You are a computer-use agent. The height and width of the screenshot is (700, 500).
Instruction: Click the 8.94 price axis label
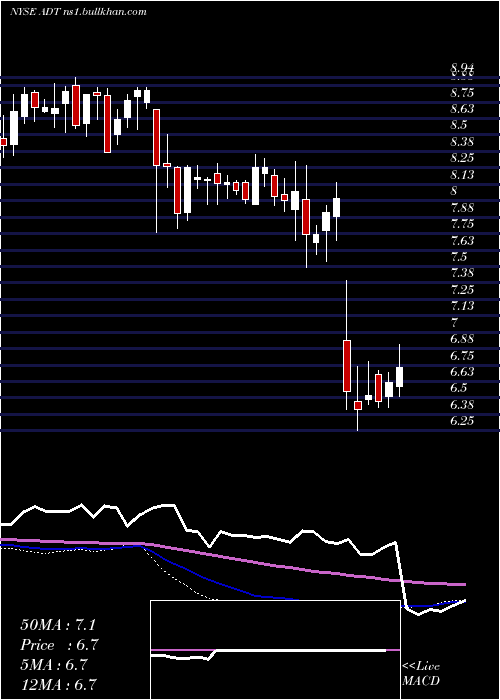[462, 67]
